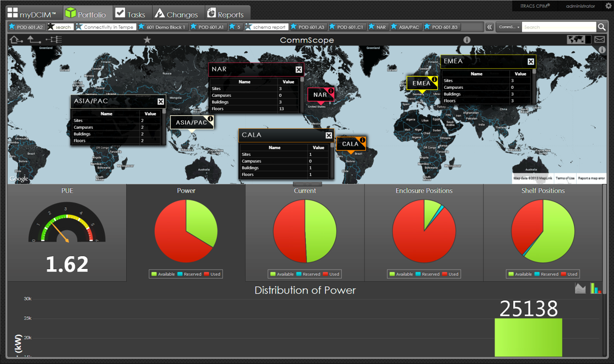Open settings gear next to administrator
This screenshot has width=614, height=364.
tap(608, 6)
